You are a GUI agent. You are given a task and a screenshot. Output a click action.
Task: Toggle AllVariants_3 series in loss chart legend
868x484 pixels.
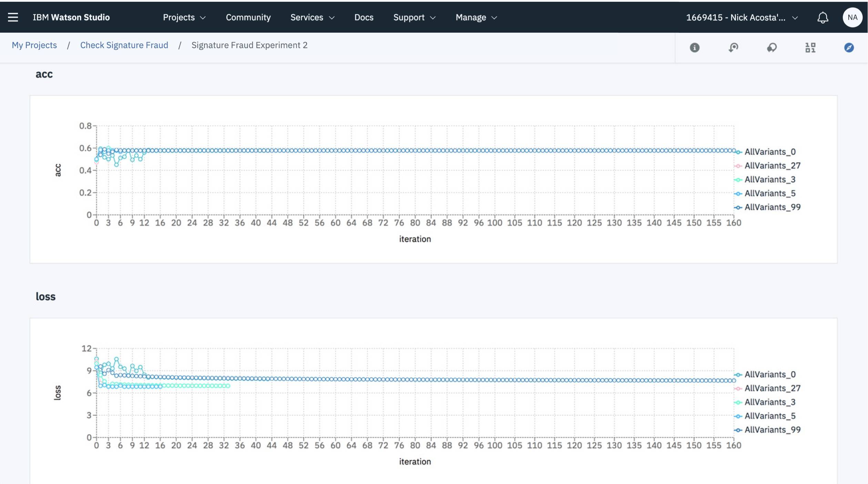765,402
